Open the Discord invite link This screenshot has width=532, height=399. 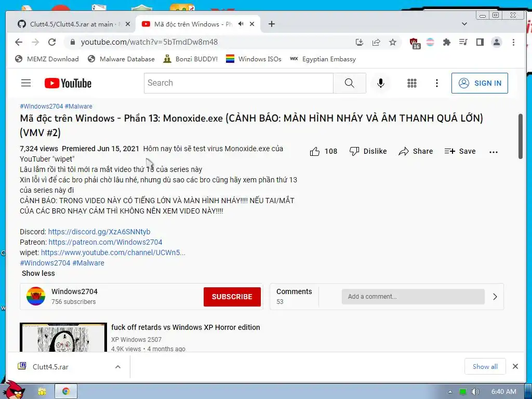point(99,232)
